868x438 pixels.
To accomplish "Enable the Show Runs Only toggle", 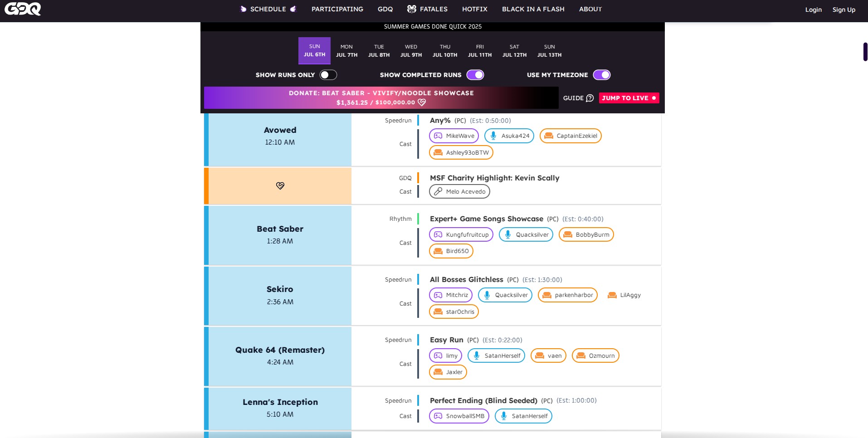I will click(x=328, y=75).
